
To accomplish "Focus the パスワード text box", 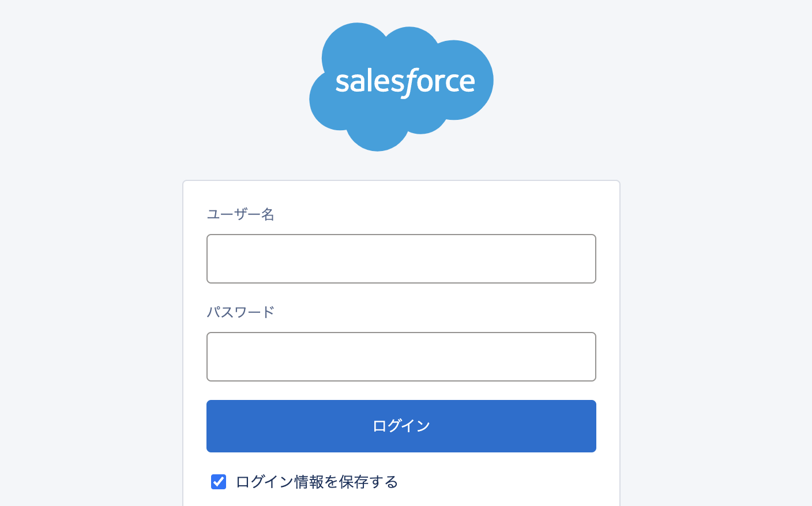I will [x=401, y=357].
